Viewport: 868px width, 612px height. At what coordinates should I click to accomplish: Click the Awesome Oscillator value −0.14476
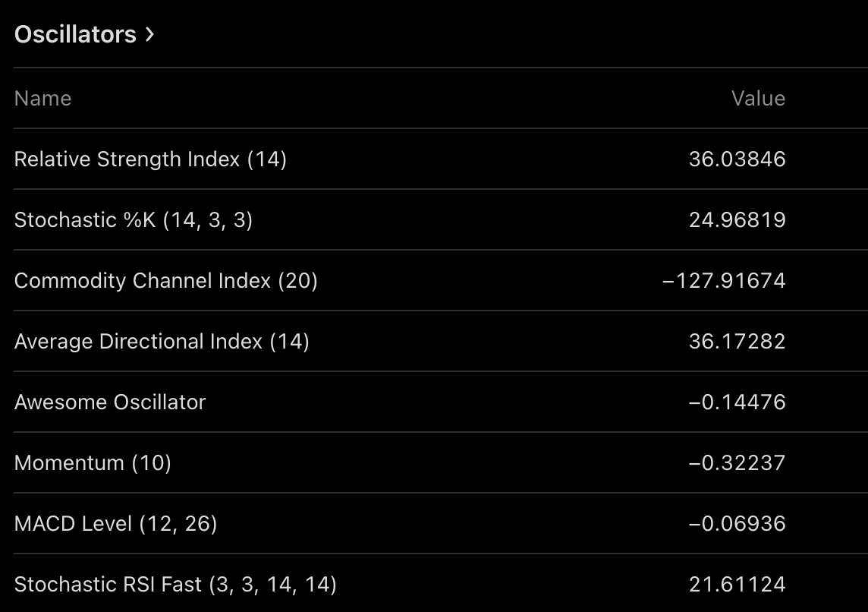pyautogui.click(x=737, y=402)
